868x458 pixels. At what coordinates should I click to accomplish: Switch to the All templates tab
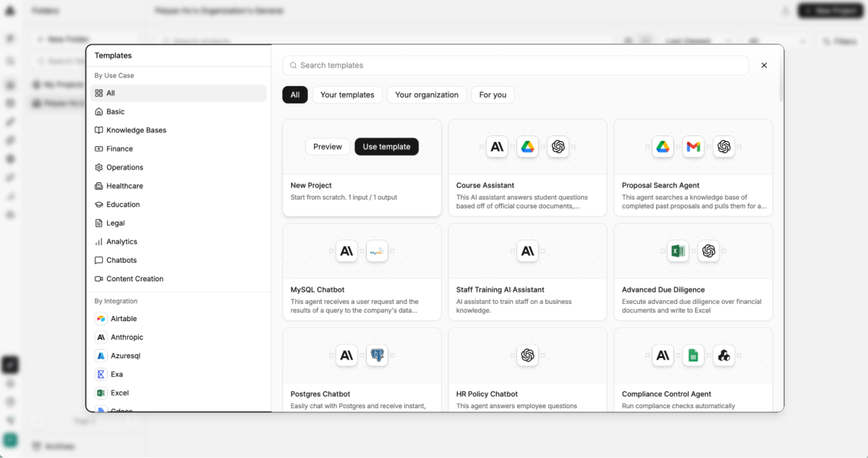coord(295,95)
